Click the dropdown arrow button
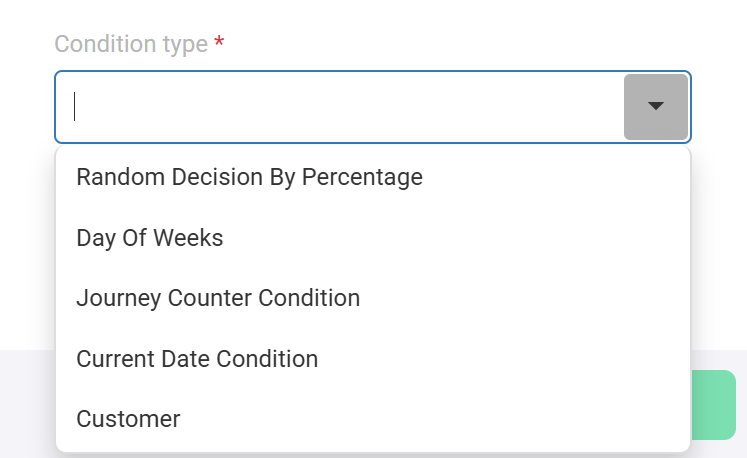 [x=656, y=106]
